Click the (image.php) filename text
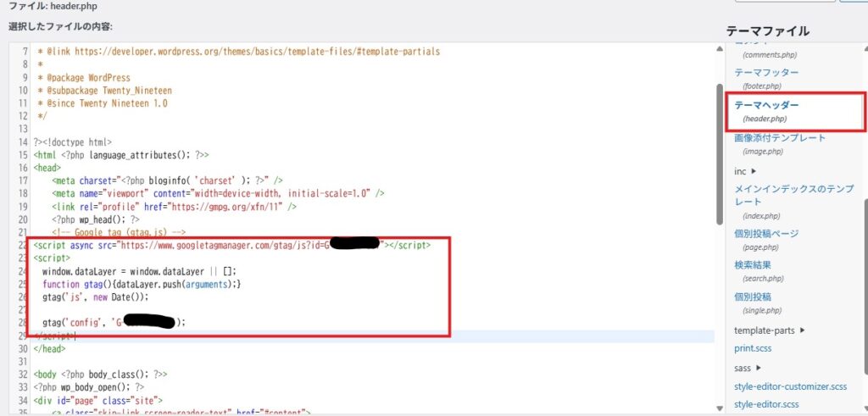The width and height of the screenshot is (868, 416). tap(762, 152)
